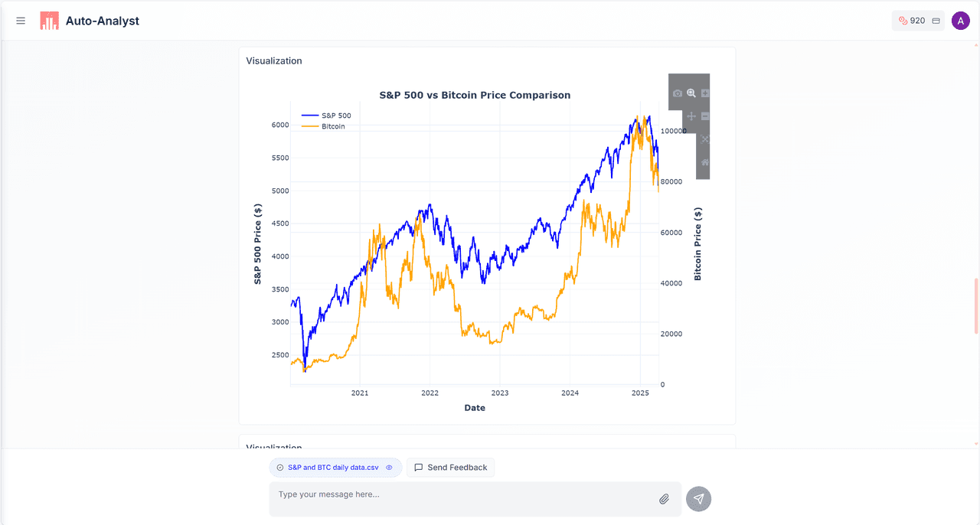
Task: Activate the Pan tool on the chart
Action: click(691, 116)
